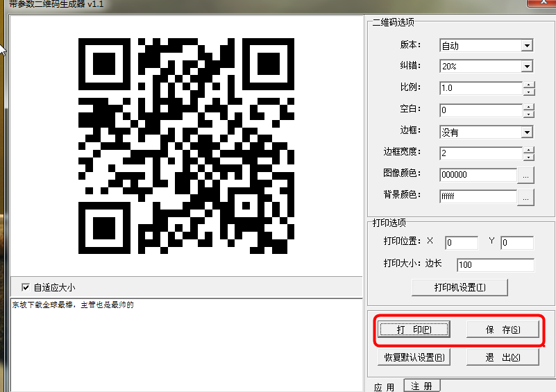Click the 背景颜色 hex value field

[478, 196]
